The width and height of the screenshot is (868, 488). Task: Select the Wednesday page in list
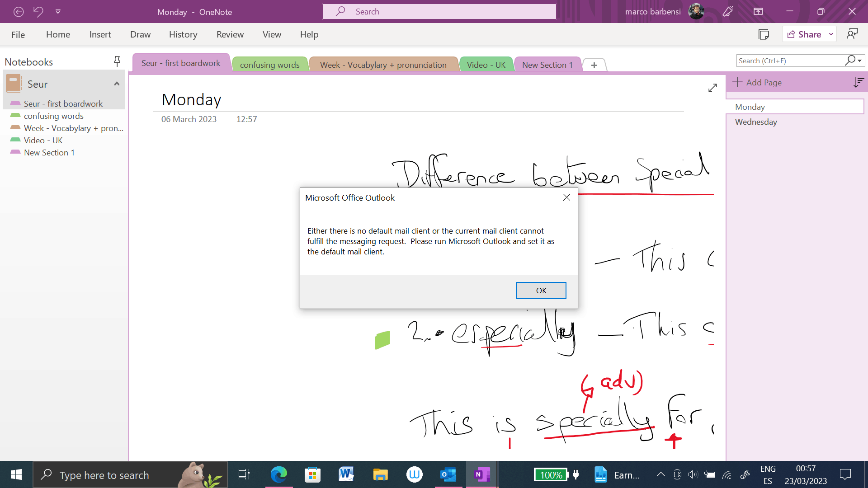pyautogui.click(x=756, y=122)
